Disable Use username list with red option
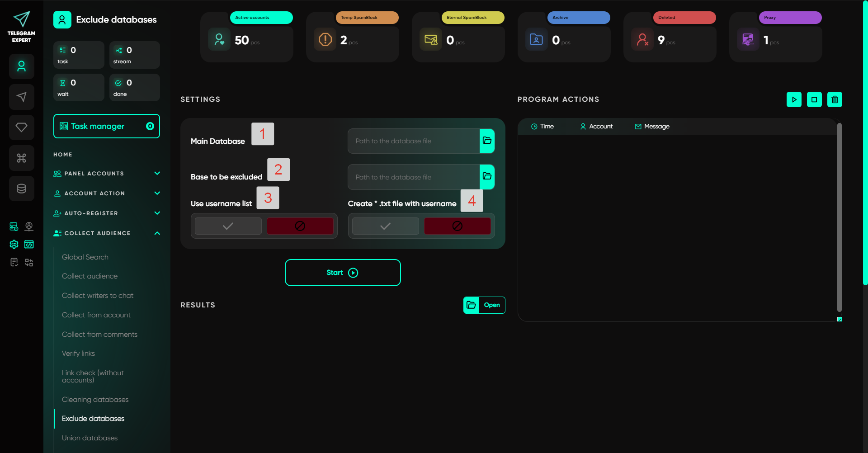This screenshot has width=868, height=453. (x=300, y=226)
